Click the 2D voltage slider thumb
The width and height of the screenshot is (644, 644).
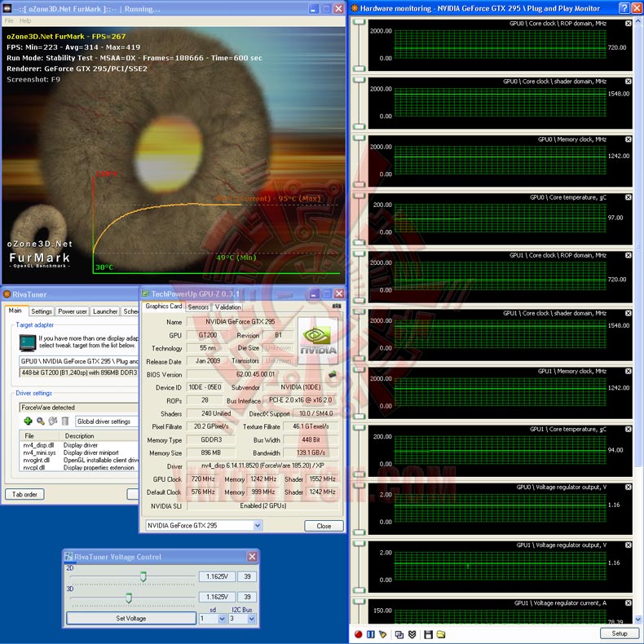click(143, 576)
